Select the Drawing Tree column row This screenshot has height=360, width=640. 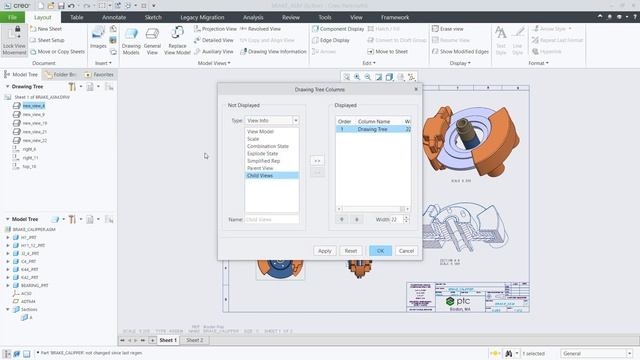click(x=373, y=129)
